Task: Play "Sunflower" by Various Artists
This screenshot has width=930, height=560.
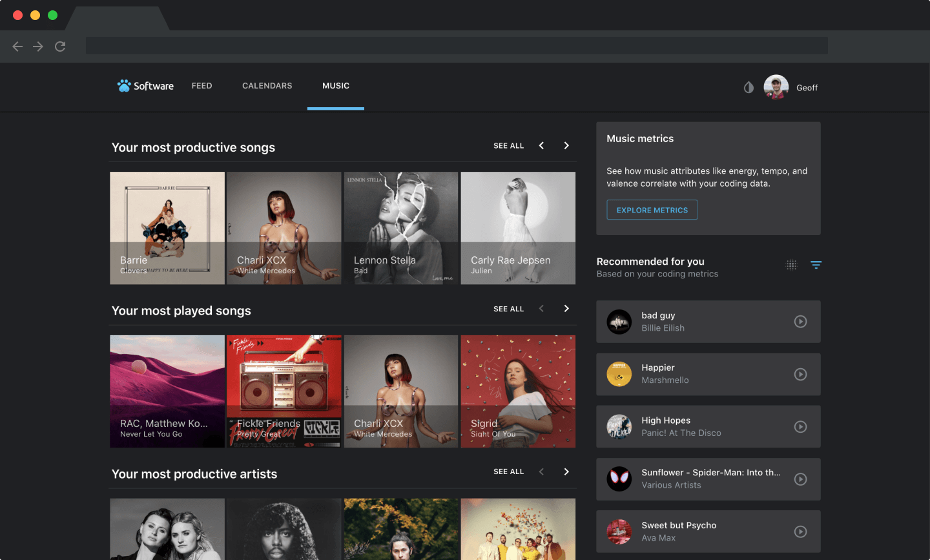Action: coord(801,479)
